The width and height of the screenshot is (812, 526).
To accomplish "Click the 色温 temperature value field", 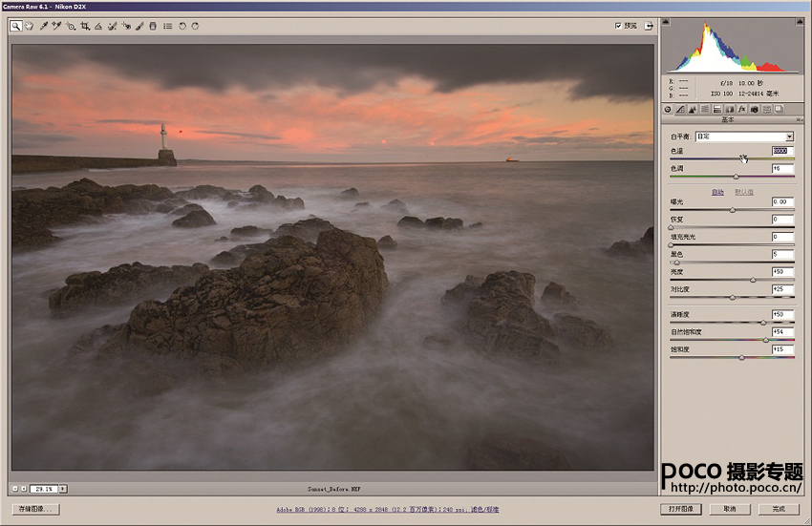I will pos(782,151).
